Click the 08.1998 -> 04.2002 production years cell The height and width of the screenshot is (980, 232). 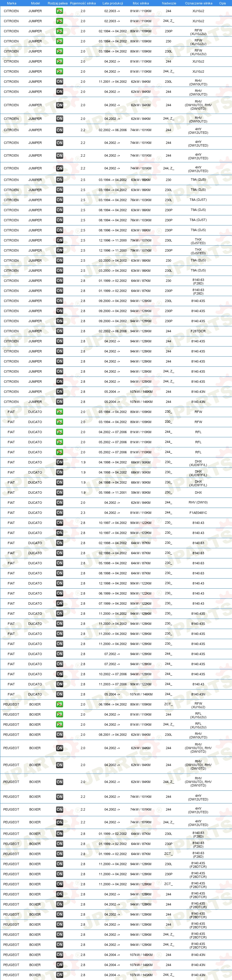pos(112,573)
